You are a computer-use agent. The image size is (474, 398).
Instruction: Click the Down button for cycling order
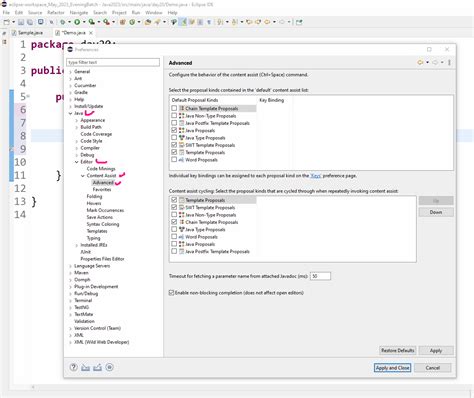tap(436, 212)
